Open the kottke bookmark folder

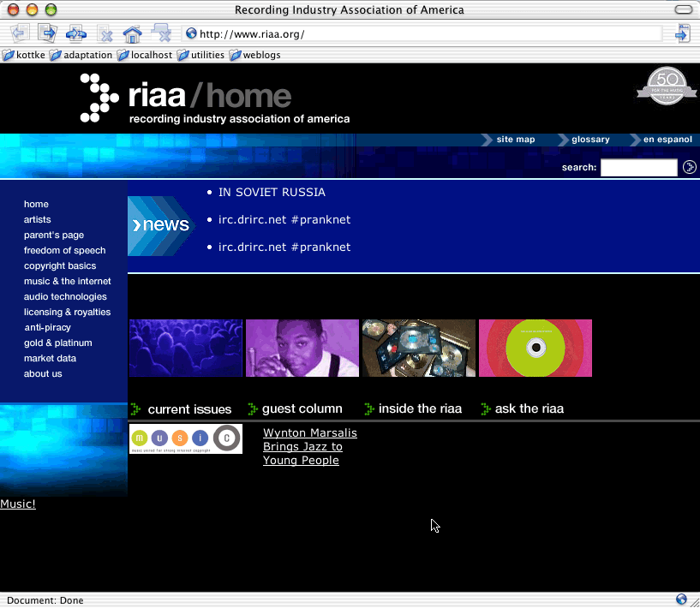pyautogui.click(x=25, y=55)
